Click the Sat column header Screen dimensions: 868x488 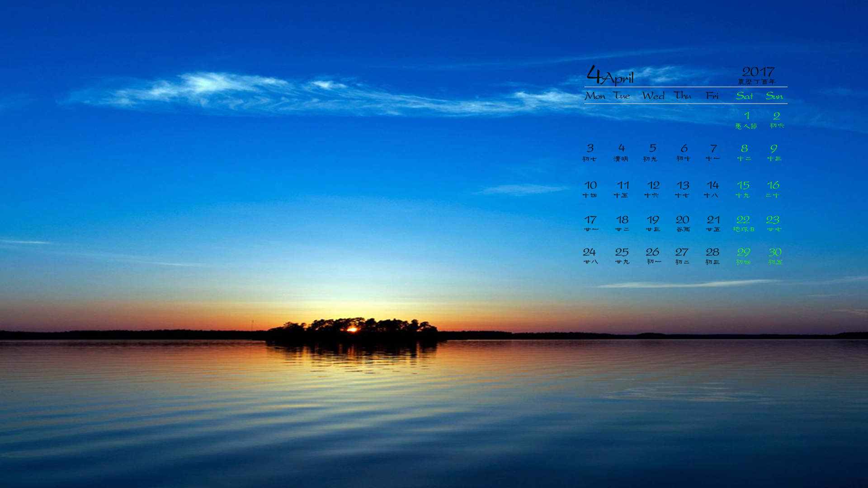click(745, 95)
